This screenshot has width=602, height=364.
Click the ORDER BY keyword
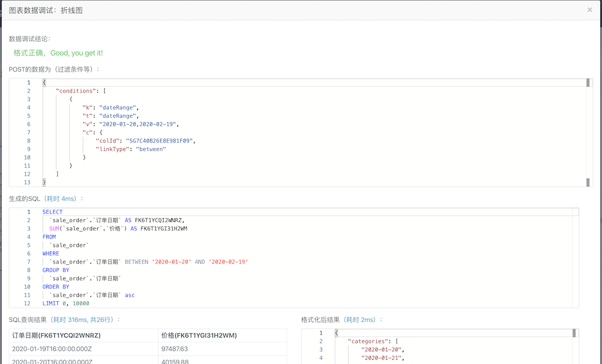click(x=55, y=287)
